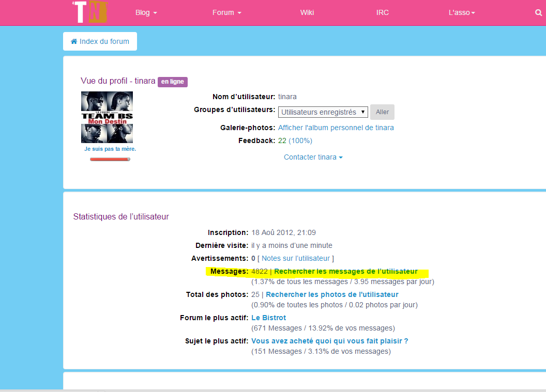Expand the Contacter tinara menu
Viewport: 546px width, 392px height.
pos(313,157)
